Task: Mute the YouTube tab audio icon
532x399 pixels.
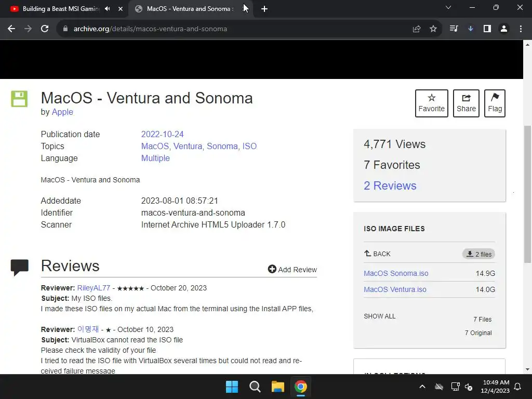Action: tap(108, 9)
